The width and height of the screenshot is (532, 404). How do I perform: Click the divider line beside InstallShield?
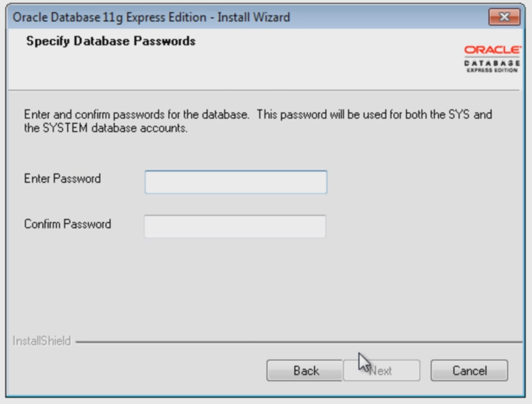point(297,343)
